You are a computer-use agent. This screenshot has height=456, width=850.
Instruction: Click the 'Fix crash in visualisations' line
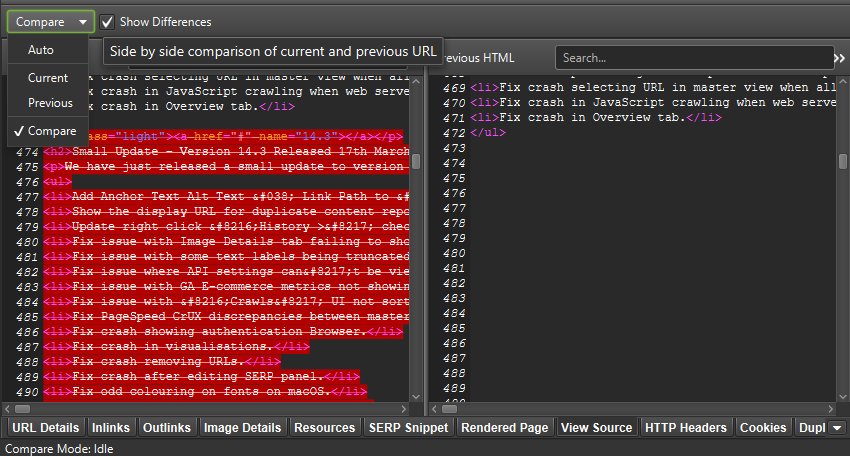(x=176, y=346)
